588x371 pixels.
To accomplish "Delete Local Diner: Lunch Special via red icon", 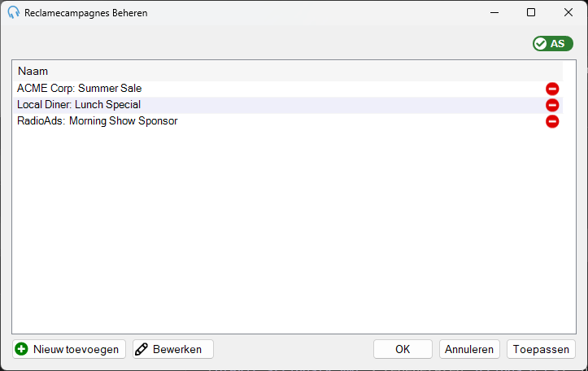I will point(552,105).
